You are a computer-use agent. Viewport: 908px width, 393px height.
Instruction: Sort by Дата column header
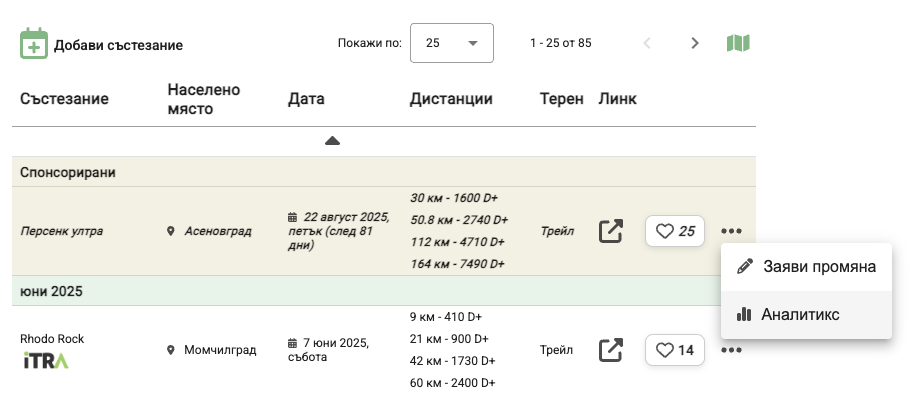pyautogui.click(x=306, y=99)
